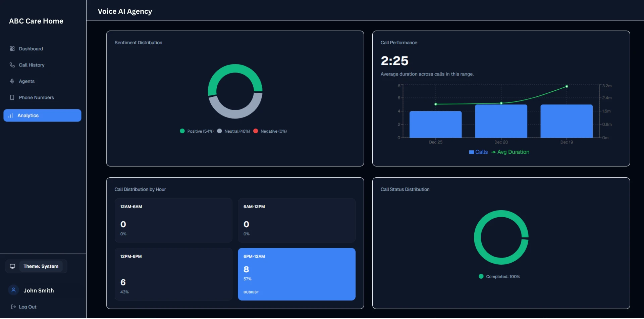Click the Call Distribution by Hour heading
The image size is (644, 319).
[x=140, y=190]
